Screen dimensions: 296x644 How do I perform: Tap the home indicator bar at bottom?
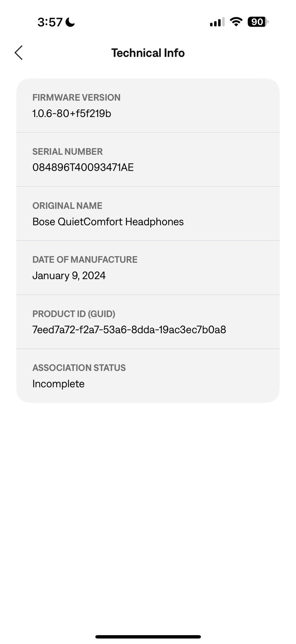[148, 637]
